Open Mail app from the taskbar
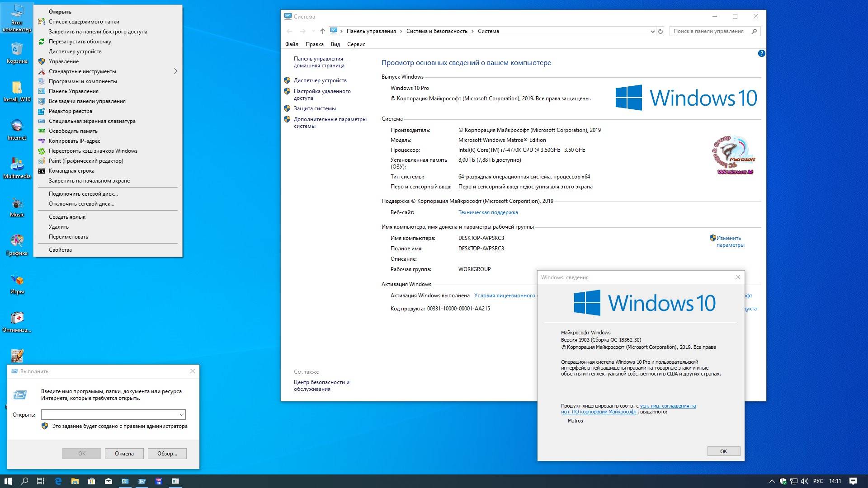The image size is (868, 488). [x=108, y=481]
